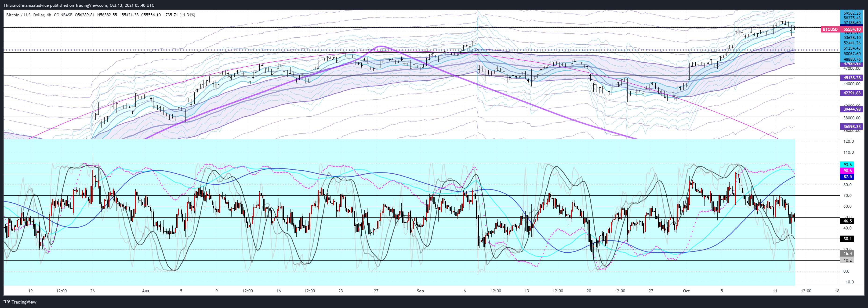Click the black oscillator value 46.5
Viewport: 868px width, 308px height.
point(847,221)
